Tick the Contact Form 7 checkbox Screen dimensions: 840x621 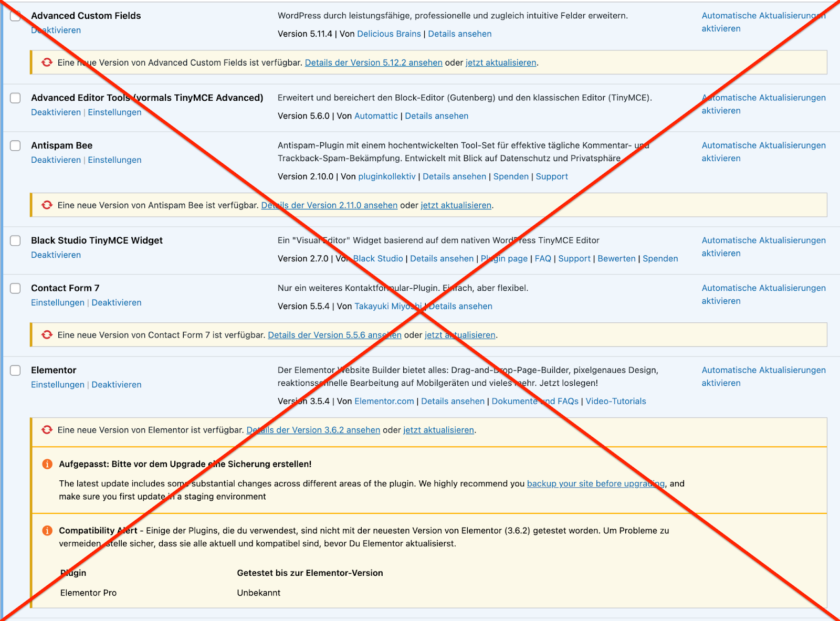[15, 289]
